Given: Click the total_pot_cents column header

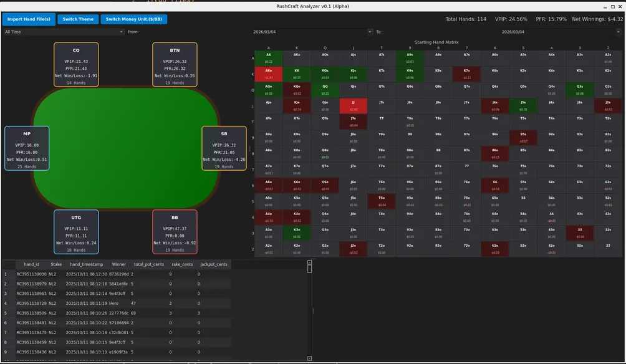Looking at the screenshot, I should click(149, 264).
